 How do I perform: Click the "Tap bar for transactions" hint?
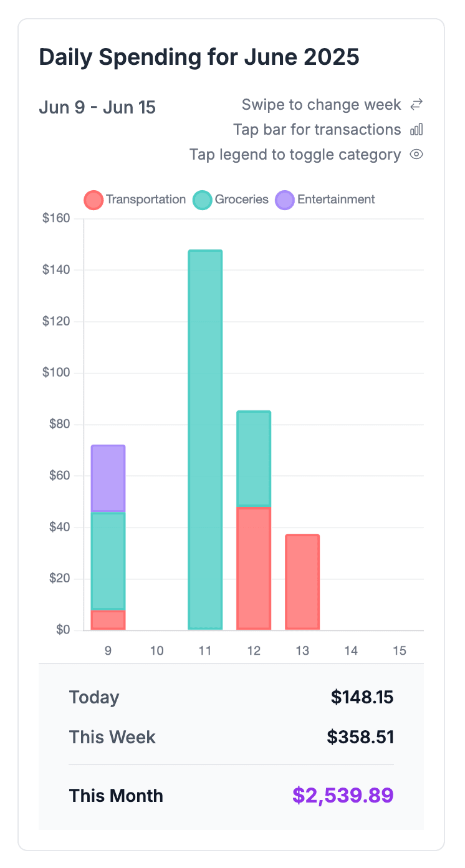coord(317,130)
